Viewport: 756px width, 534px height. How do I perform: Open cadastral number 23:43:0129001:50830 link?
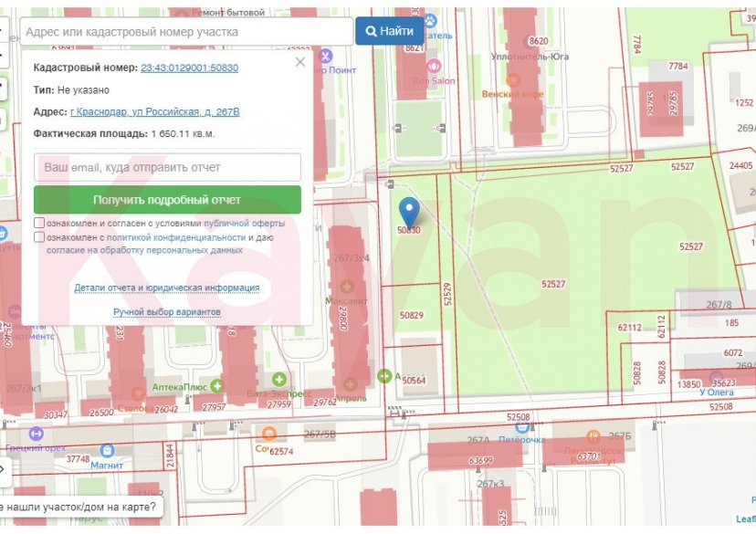[x=189, y=68]
